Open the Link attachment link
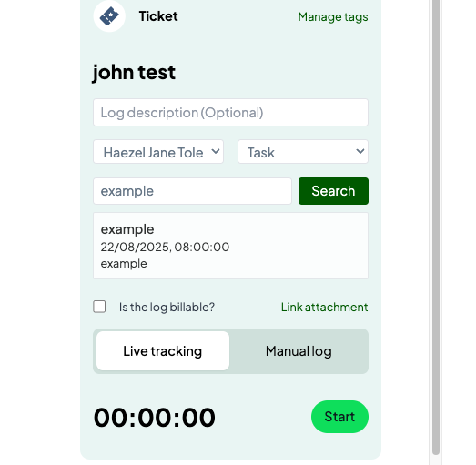This screenshot has width=476, height=465. coord(324,308)
